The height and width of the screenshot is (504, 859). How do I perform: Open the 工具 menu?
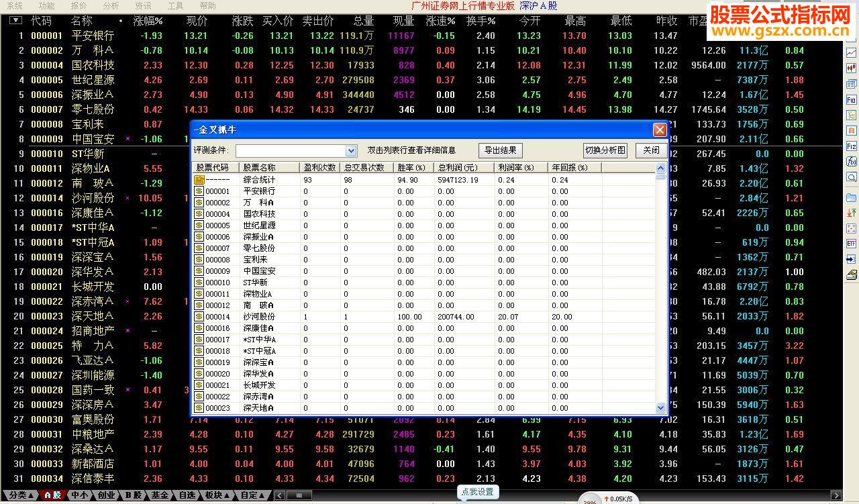coord(175,5)
